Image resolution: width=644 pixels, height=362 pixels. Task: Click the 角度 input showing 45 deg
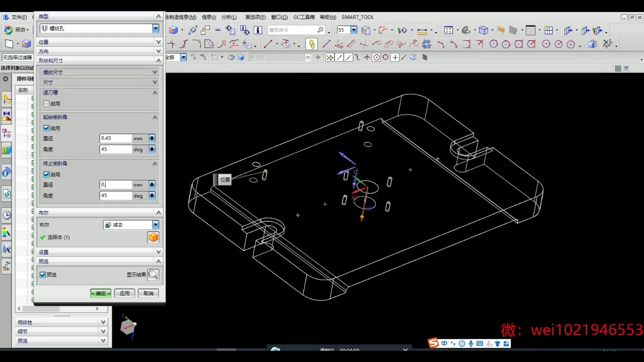click(x=116, y=149)
